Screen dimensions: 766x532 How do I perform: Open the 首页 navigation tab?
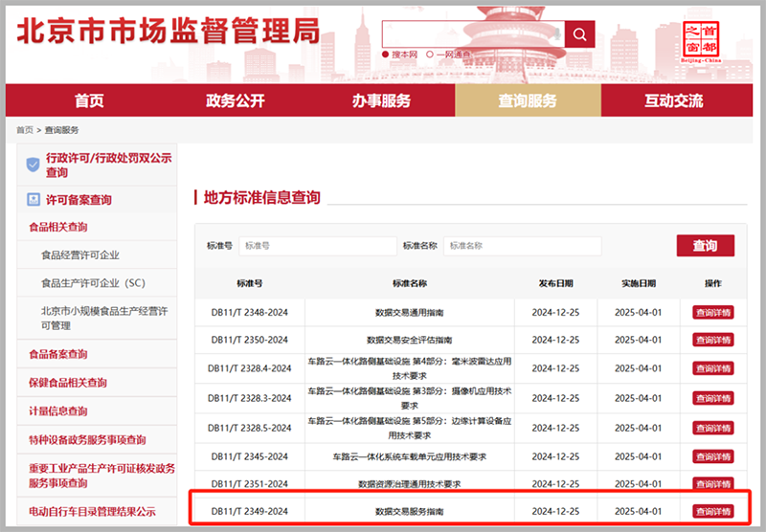tap(89, 100)
